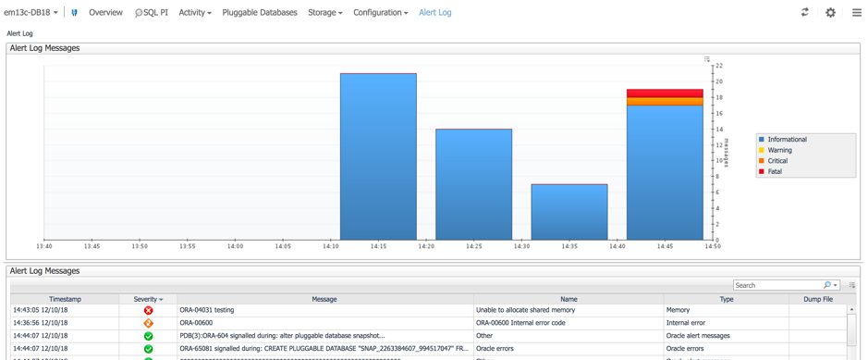Click the magnifier icon in Search box
868x360 pixels.
pos(827,285)
